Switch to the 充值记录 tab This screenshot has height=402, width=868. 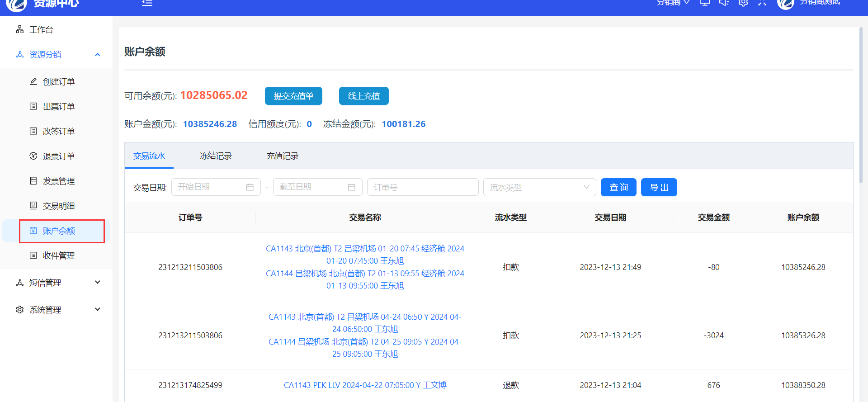click(x=283, y=156)
